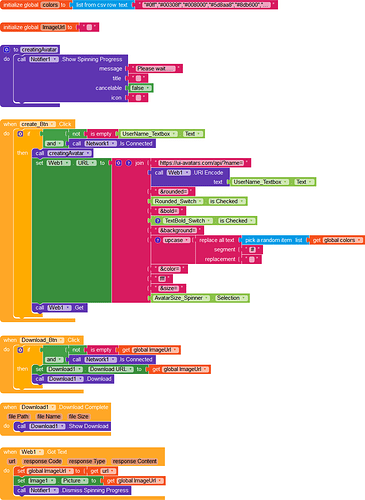The image size is (365, 500).
Task: Click the response Content parameter of Web1.Got Text
Action: [135, 461]
